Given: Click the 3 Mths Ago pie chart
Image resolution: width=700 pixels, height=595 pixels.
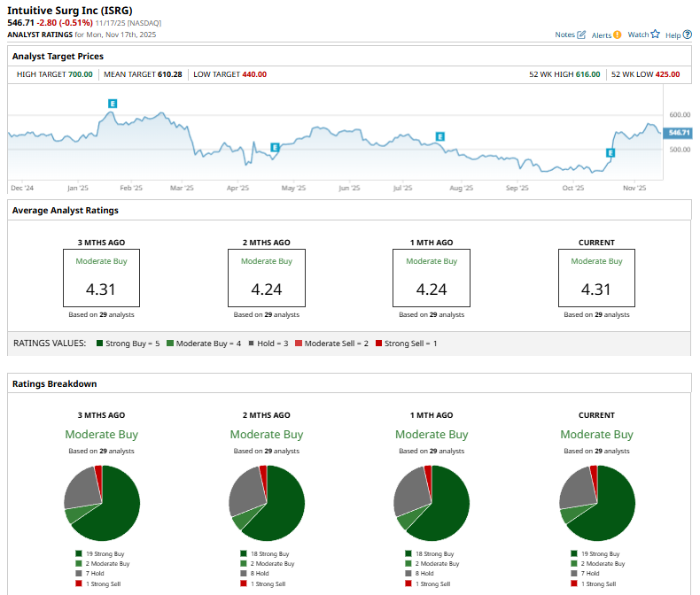Looking at the screenshot, I should coord(102,503).
